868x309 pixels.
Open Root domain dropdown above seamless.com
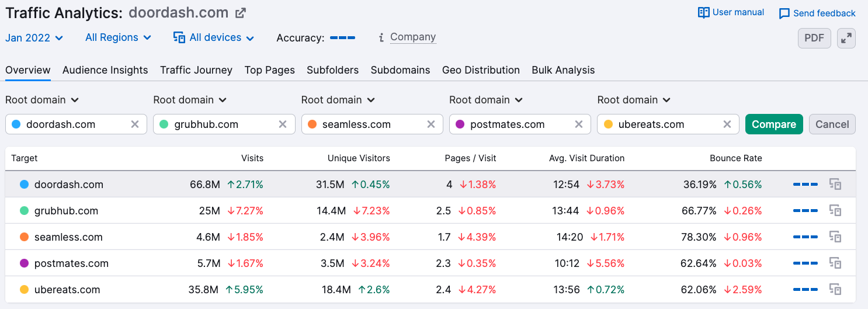click(338, 100)
